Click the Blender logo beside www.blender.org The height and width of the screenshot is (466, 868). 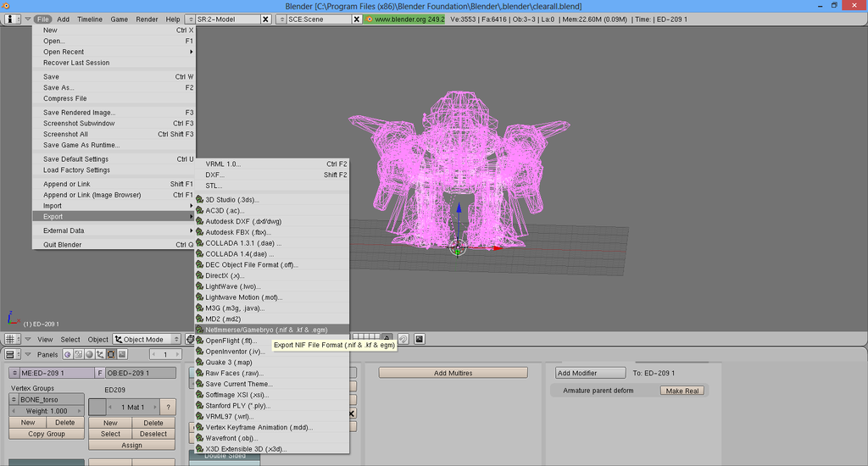coord(369,19)
